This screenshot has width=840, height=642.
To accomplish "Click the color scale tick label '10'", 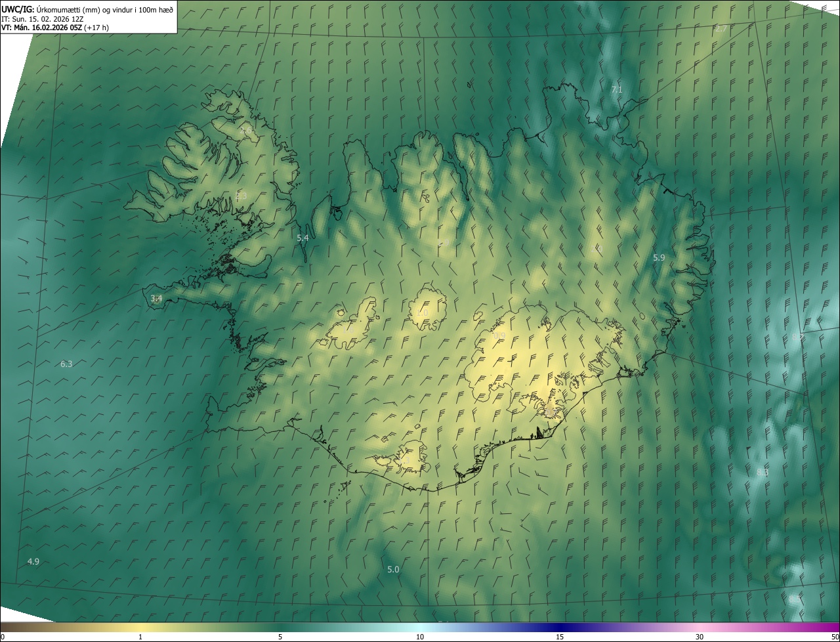I will tap(420, 637).
